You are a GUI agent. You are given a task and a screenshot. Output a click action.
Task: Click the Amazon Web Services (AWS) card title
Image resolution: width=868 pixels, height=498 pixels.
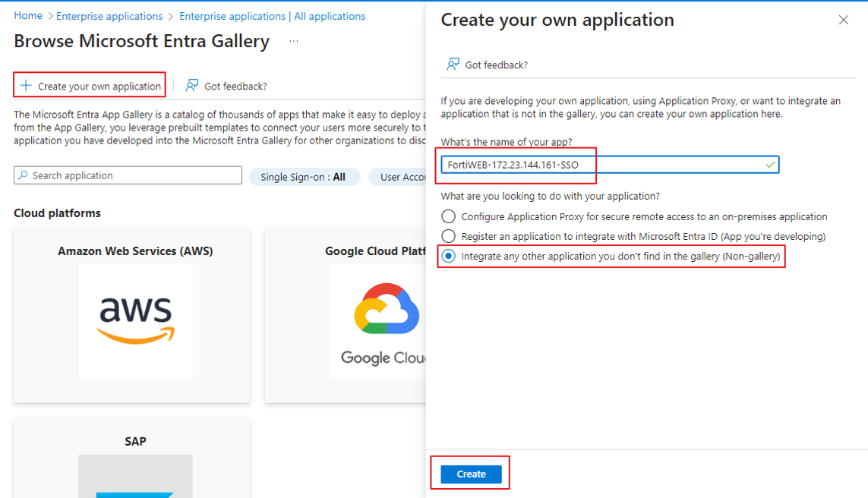coord(135,251)
